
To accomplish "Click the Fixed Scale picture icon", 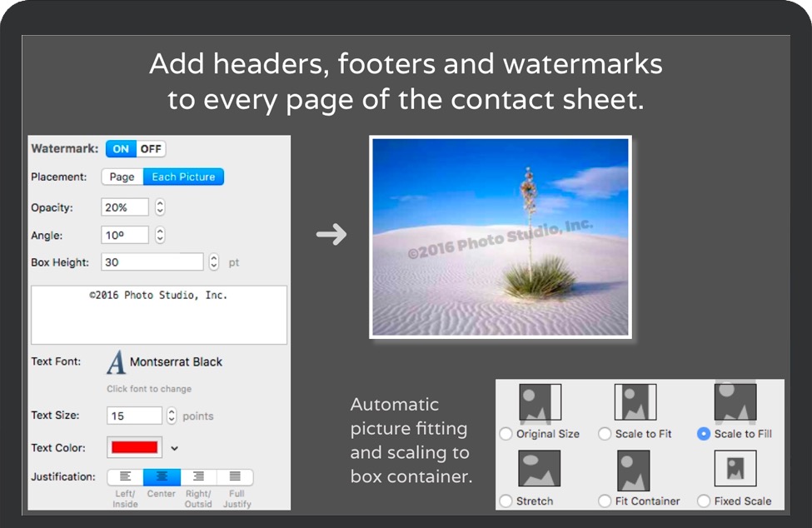I will click(x=735, y=469).
